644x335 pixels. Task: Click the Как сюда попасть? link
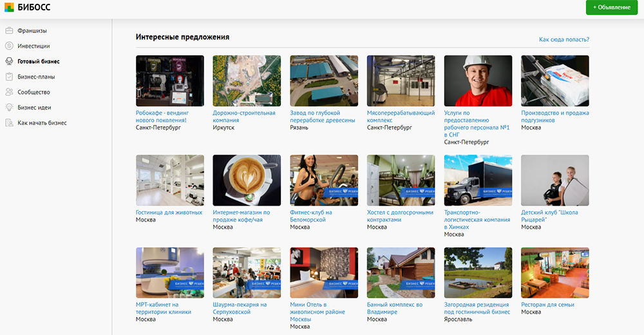564,39
